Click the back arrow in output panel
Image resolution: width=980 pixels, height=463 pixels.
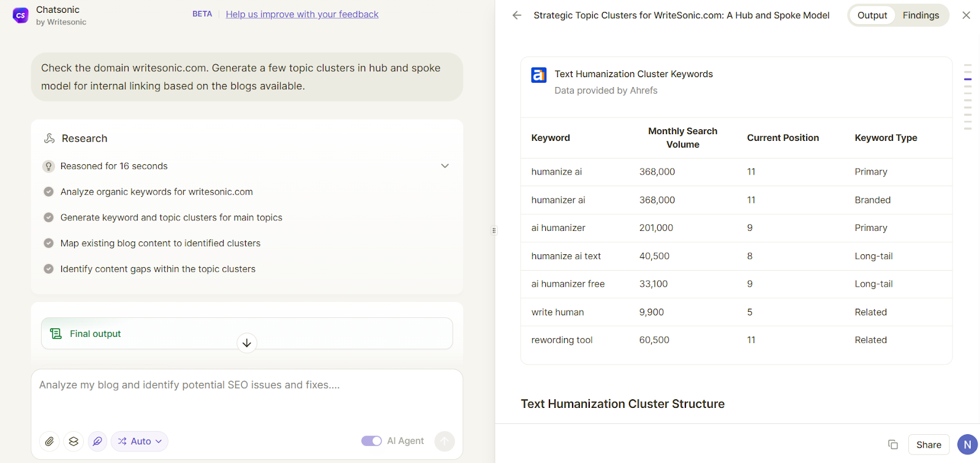tap(517, 15)
